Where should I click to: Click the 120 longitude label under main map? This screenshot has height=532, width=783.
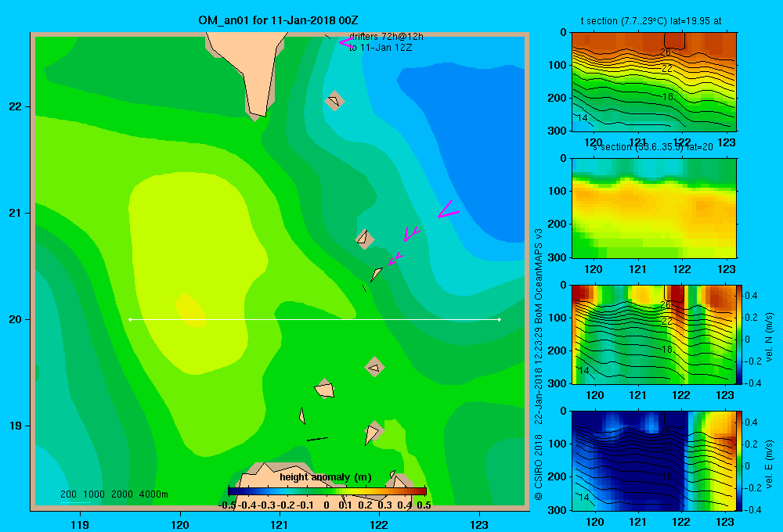tap(180, 524)
